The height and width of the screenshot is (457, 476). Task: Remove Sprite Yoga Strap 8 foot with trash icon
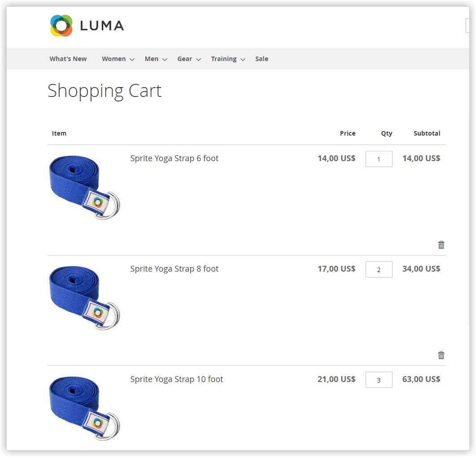[441, 355]
